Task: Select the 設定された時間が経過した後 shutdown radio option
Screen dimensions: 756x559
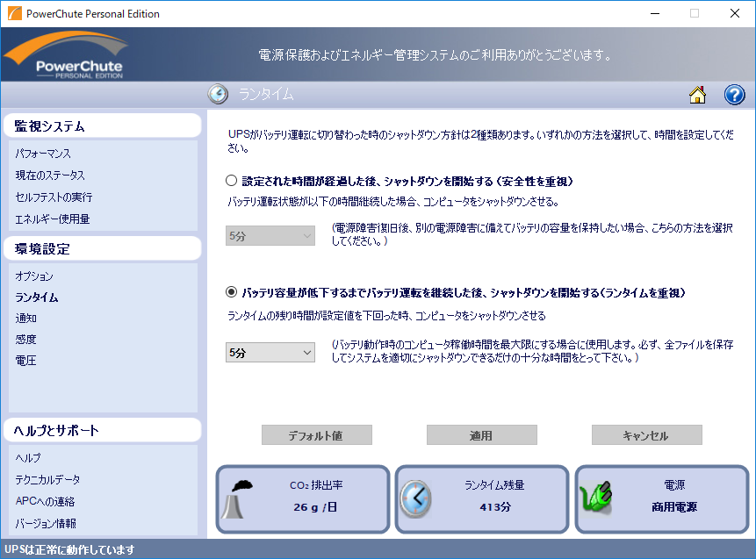Action: point(232,181)
